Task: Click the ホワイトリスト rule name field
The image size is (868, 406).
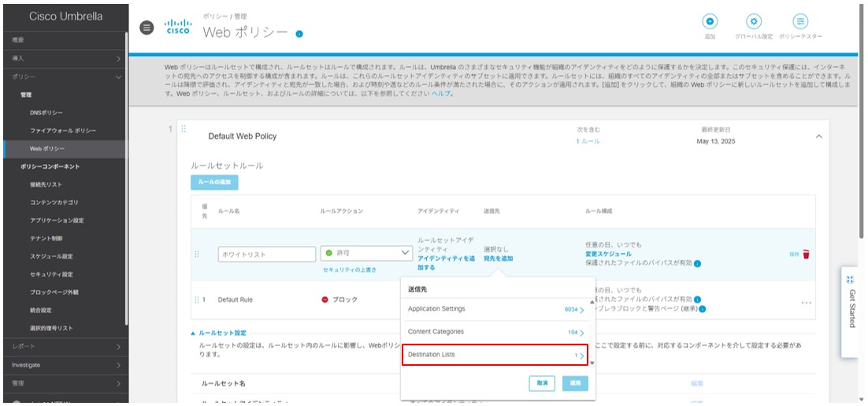Action: 267,254
